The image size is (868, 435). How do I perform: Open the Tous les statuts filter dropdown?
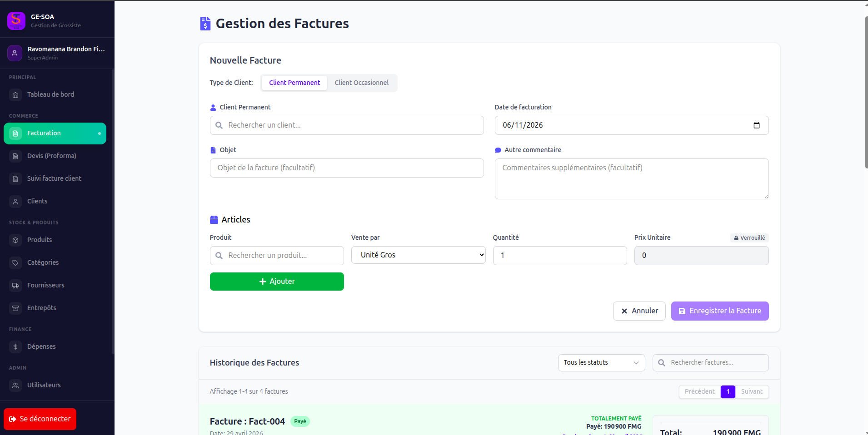click(x=602, y=363)
